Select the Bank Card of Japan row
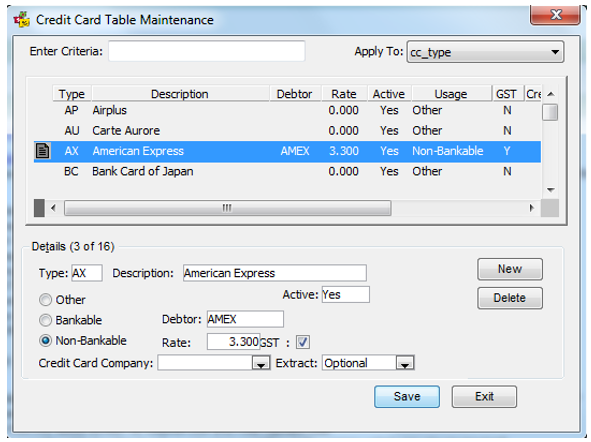 [x=287, y=171]
